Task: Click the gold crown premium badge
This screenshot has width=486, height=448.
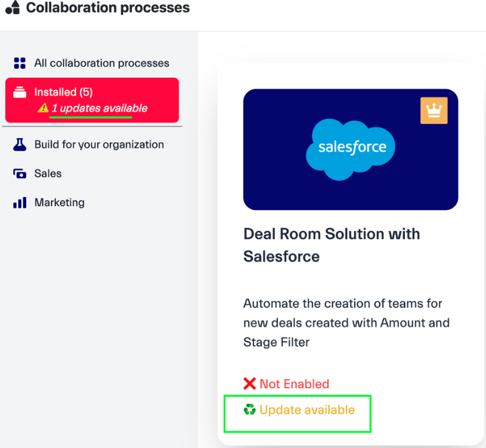Action: tap(434, 110)
